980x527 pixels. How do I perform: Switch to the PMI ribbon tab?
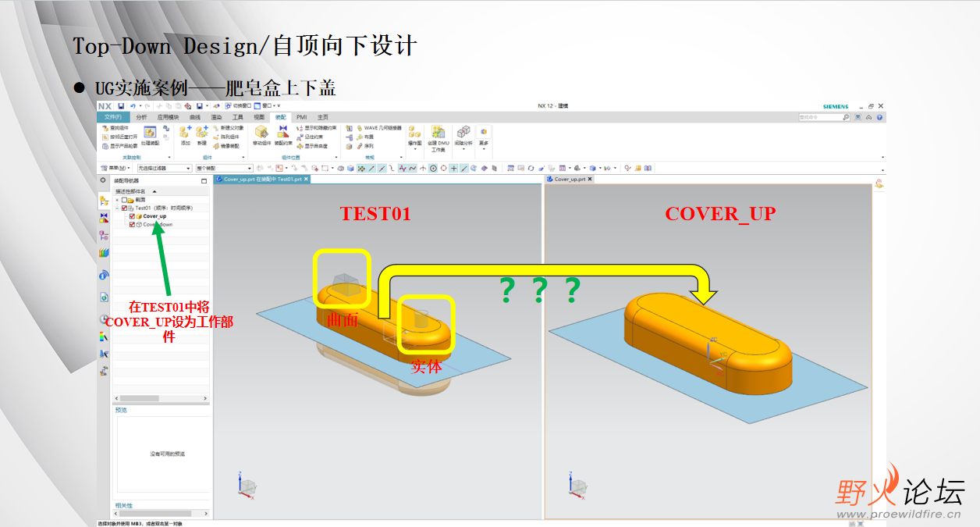(301, 116)
